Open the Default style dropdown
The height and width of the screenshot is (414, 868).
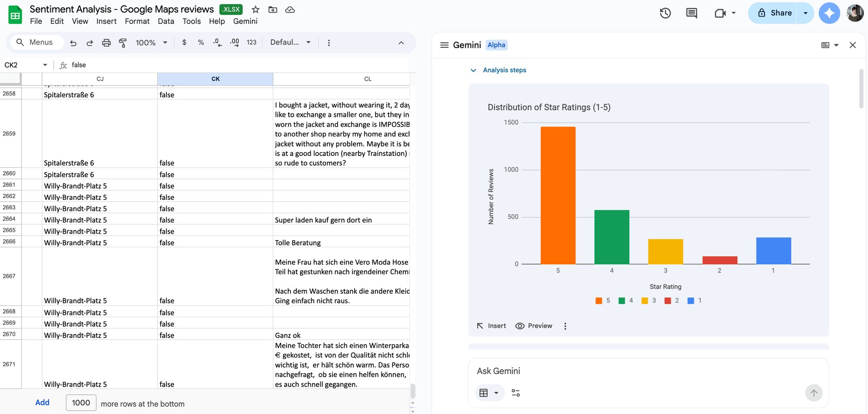click(x=290, y=43)
